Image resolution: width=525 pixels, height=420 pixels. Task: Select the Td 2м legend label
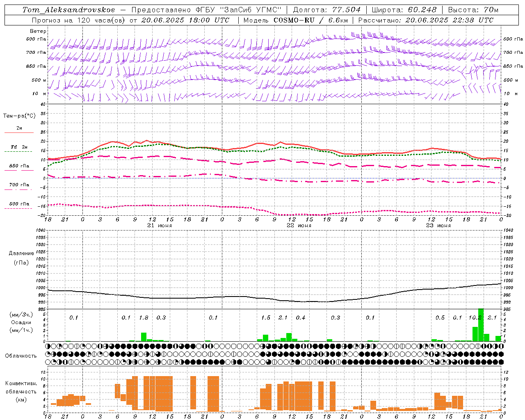tap(19, 147)
